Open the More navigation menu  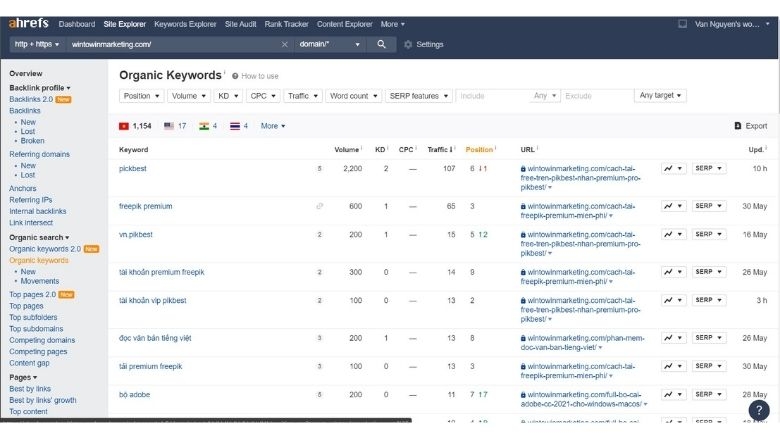tap(392, 24)
